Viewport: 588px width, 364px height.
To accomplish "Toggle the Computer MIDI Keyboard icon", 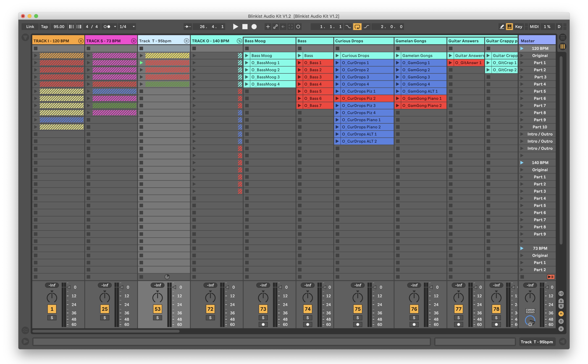I will point(509,27).
